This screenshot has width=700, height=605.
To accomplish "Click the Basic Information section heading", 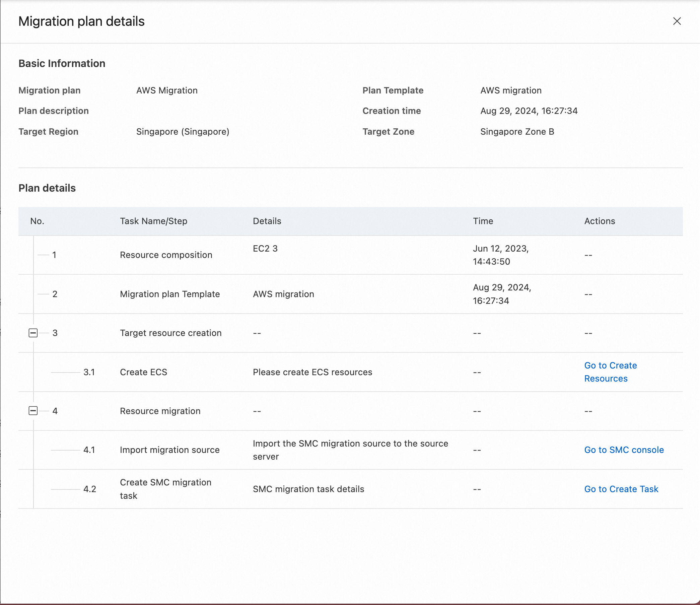I will 62,64.
